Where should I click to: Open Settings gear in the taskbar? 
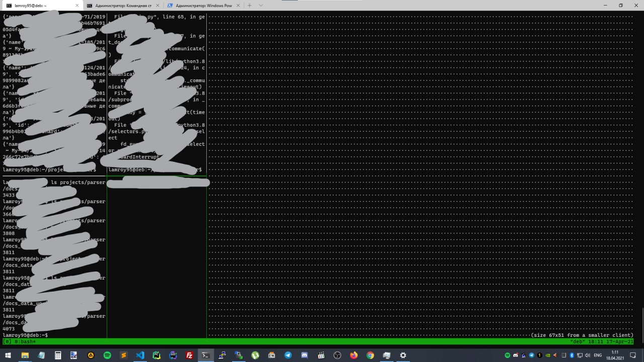(x=403, y=355)
